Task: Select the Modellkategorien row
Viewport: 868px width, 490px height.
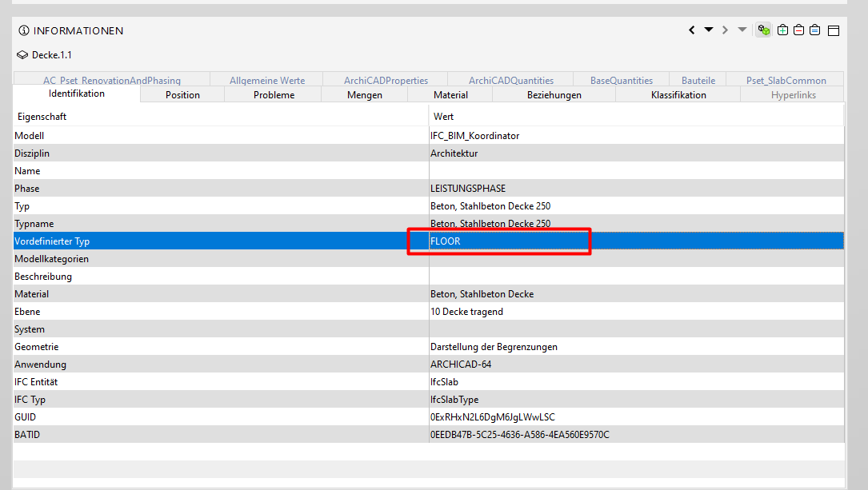Action: 429,259
